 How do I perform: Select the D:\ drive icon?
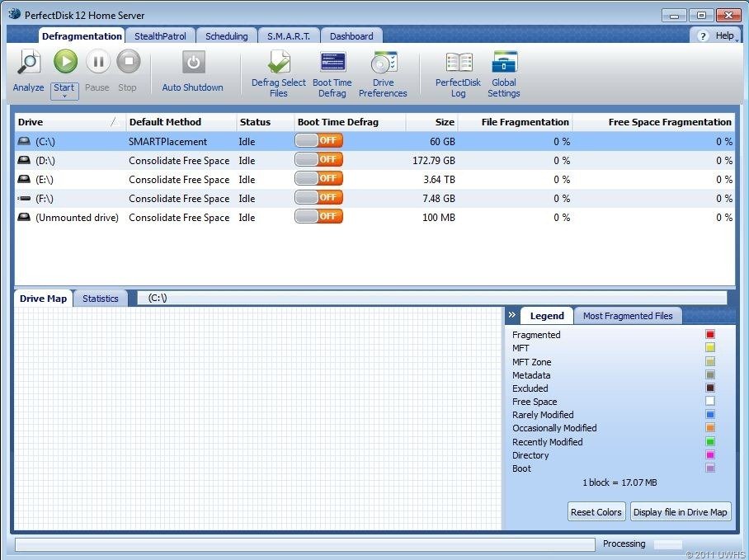[24, 160]
